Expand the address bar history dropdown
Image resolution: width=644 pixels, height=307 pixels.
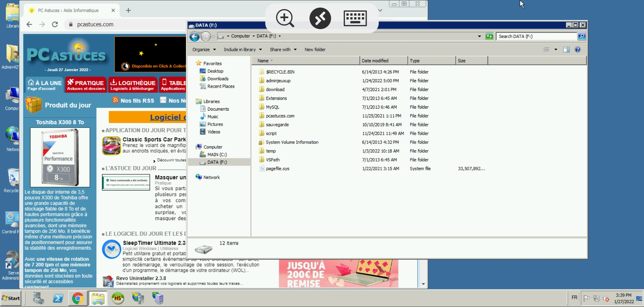[x=479, y=36]
